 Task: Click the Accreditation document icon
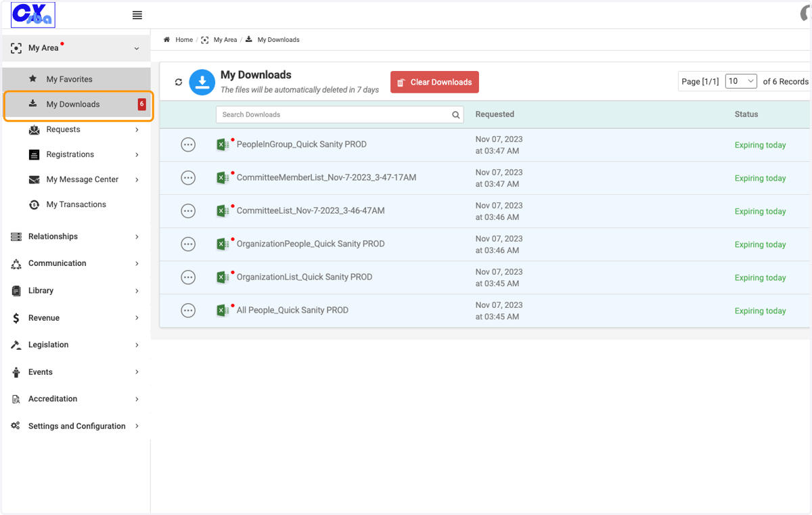coord(16,399)
